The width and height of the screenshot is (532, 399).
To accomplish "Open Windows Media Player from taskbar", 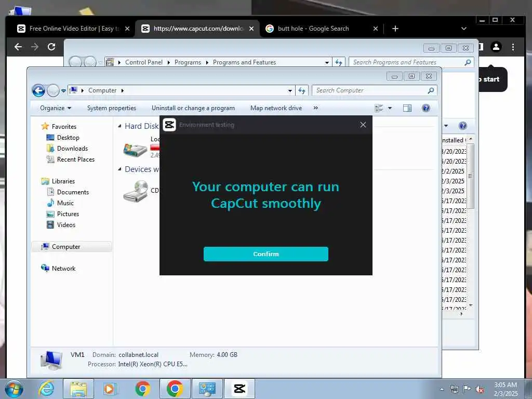I will (110, 389).
